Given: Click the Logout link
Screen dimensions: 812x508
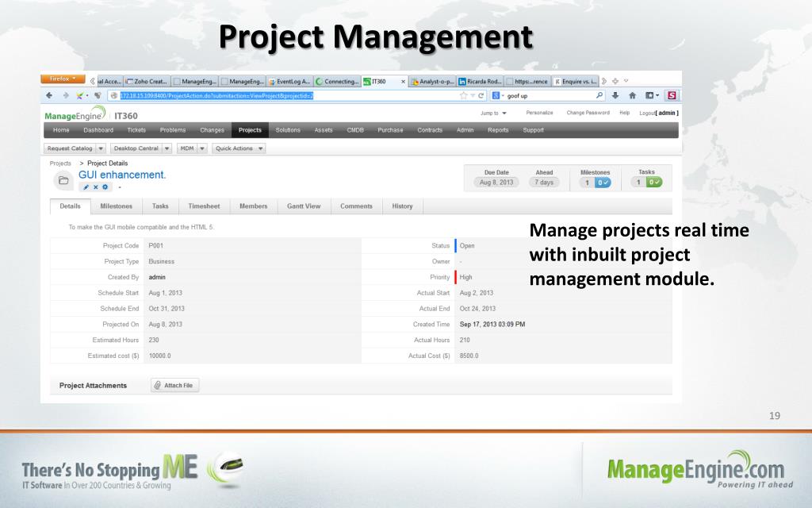Looking at the screenshot, I should pyautogui.click(x=647, y=113).
